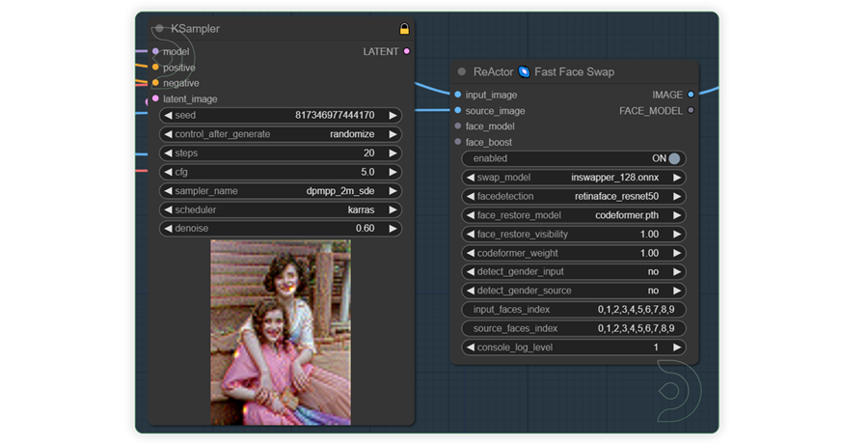
Task: Click codeformer_weight value 1.00
Action: coord(649,253)
